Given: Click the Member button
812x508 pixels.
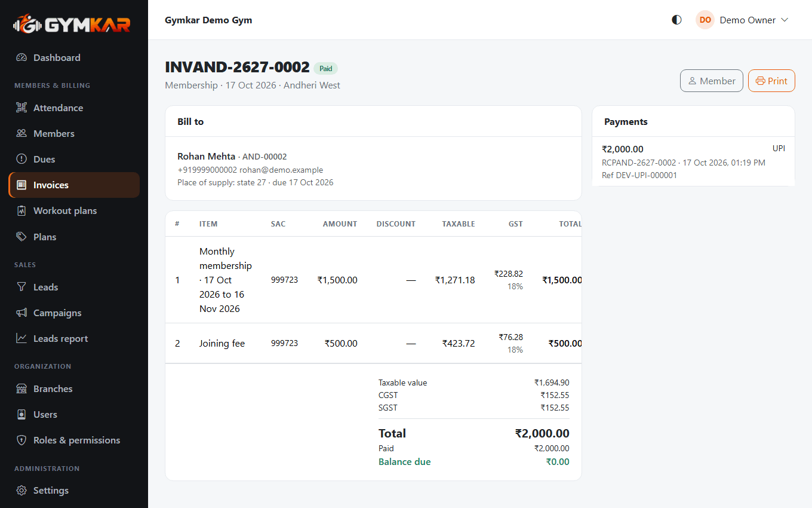Looking at the screenshot, I should coord(712,81).
